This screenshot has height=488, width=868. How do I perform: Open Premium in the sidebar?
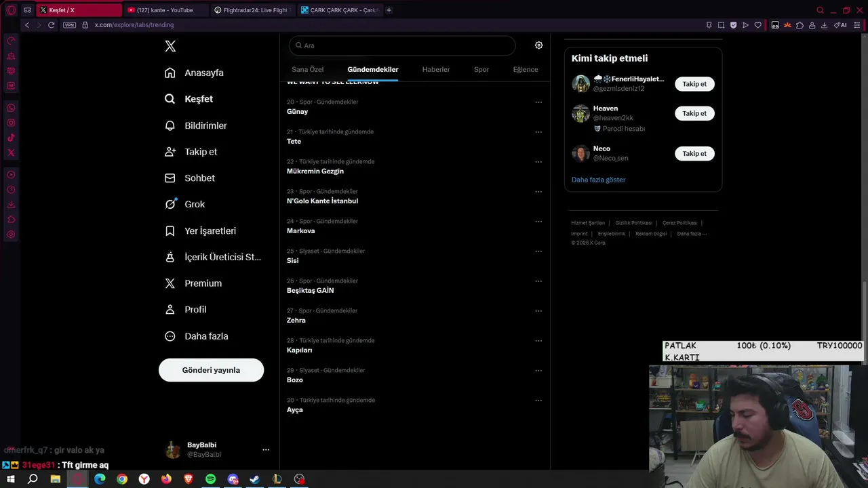pyautogui.click(x=194, y=283)
